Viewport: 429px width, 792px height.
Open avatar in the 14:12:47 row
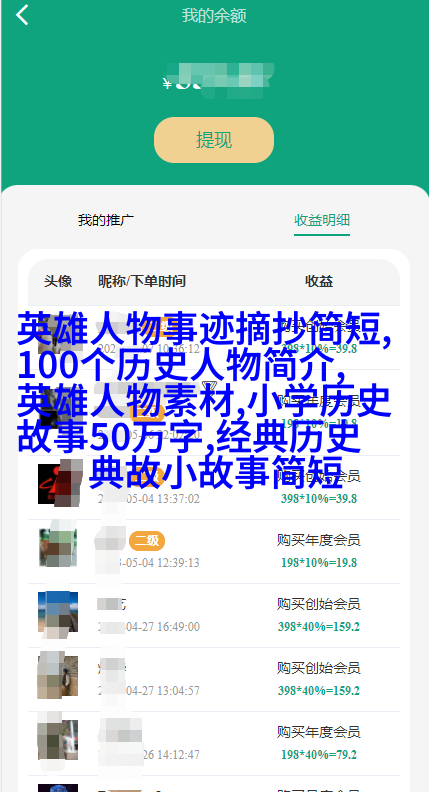pos(58,739)
